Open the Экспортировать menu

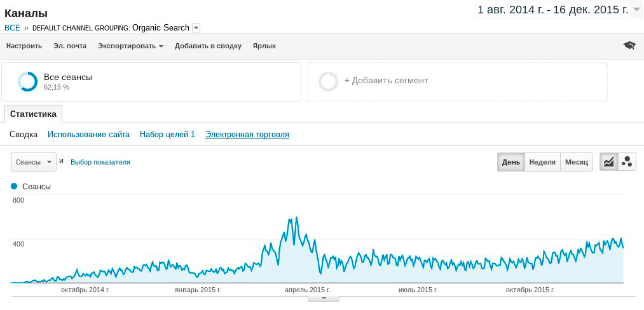pyautogui.click(x=130, y=46)
